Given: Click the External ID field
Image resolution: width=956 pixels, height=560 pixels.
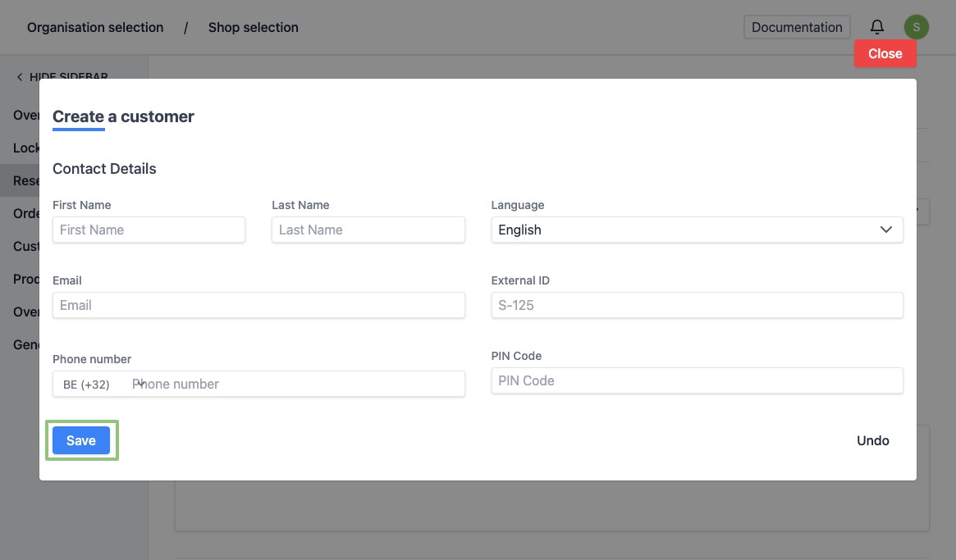Looking at the screenshot, I should (x=696, y=305).
